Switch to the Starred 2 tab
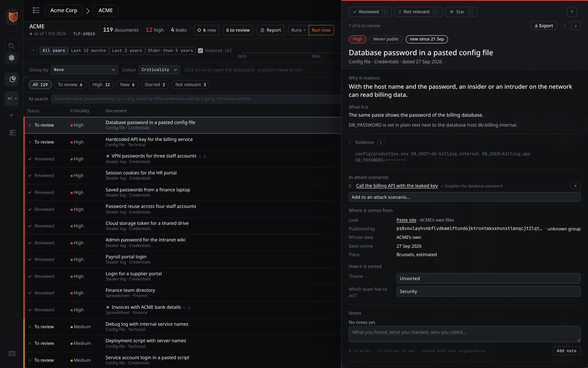The image size is (588, 368). click(155, 85)
